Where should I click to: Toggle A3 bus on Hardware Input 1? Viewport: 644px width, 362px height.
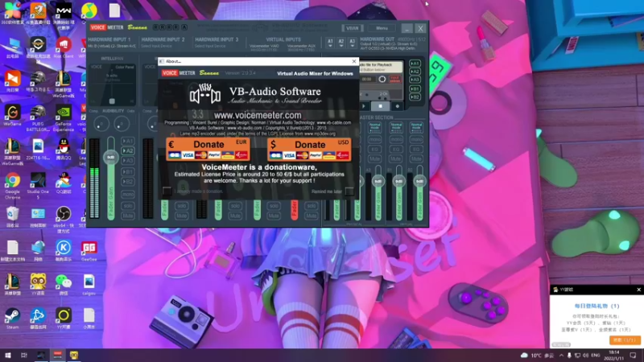(x=128, y=160)
